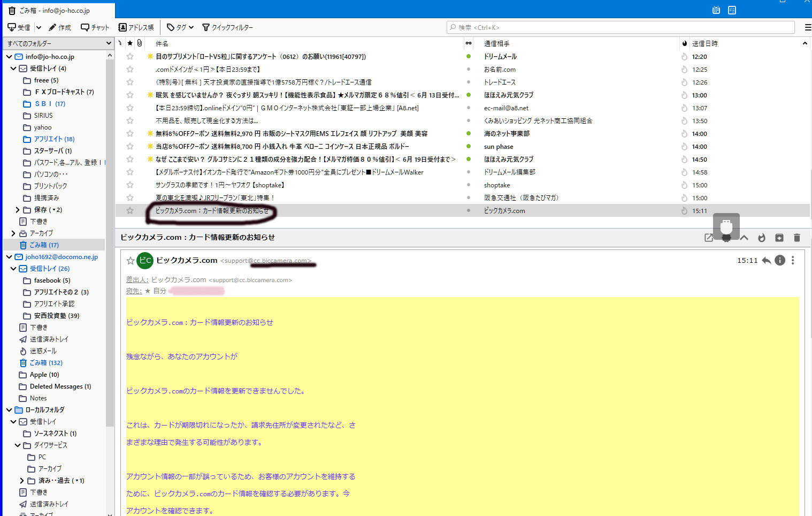Archive the open message via archive icon
The image size is (812, 516).
pyautogui.click(x=779, y=238)
